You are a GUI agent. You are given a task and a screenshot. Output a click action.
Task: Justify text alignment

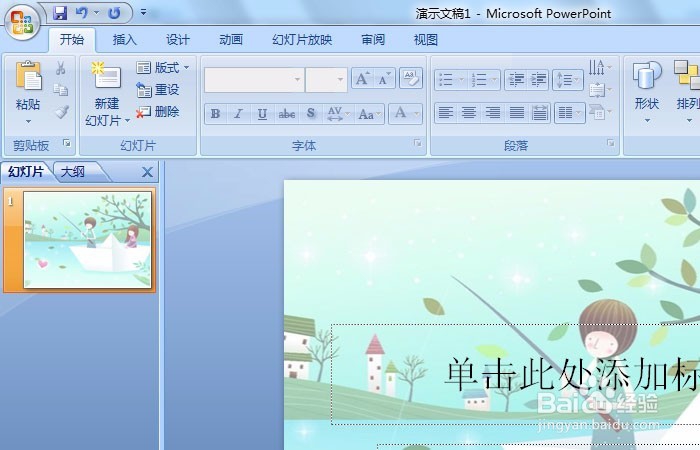[x=517, y=113]
